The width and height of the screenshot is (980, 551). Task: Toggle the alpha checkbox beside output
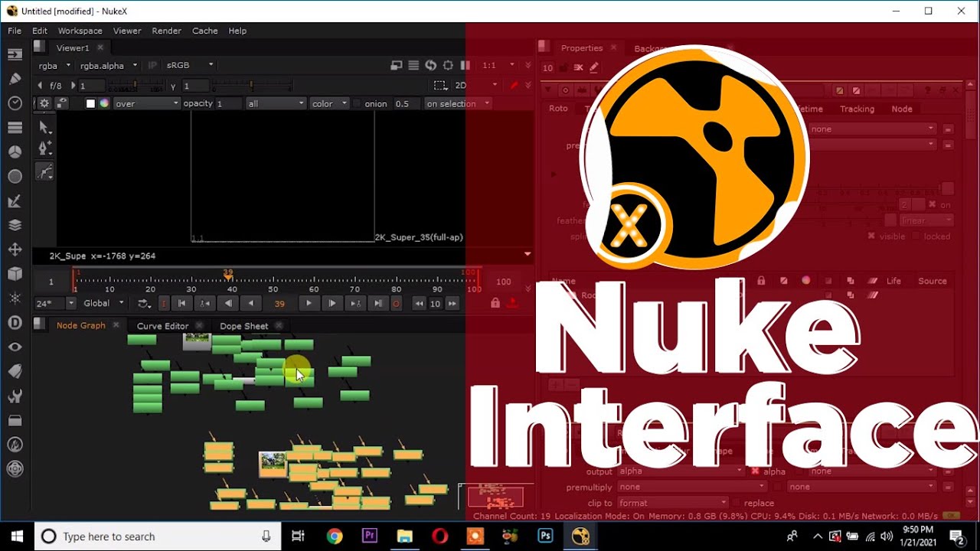pos(755,471)
